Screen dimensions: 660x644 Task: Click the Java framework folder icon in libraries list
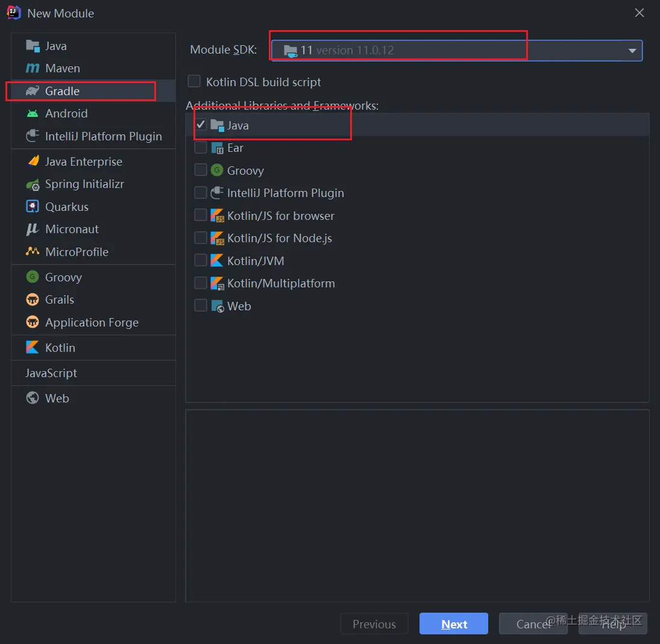217,125
